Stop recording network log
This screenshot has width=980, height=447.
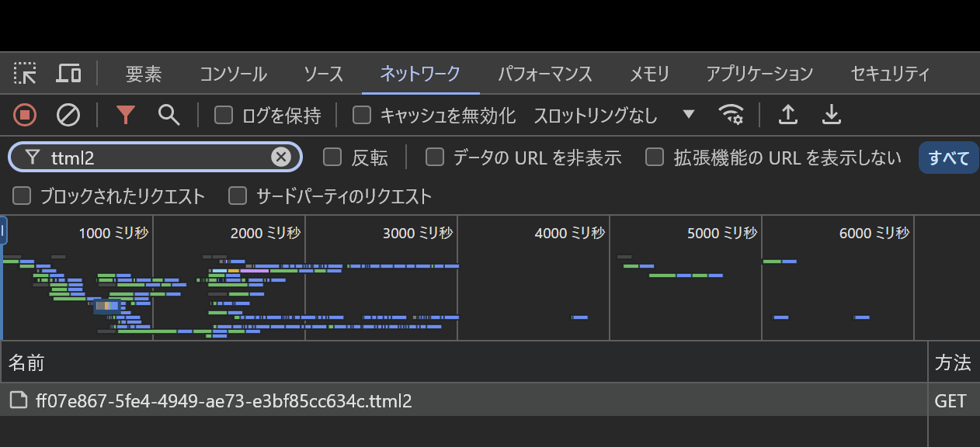[25, 116]
